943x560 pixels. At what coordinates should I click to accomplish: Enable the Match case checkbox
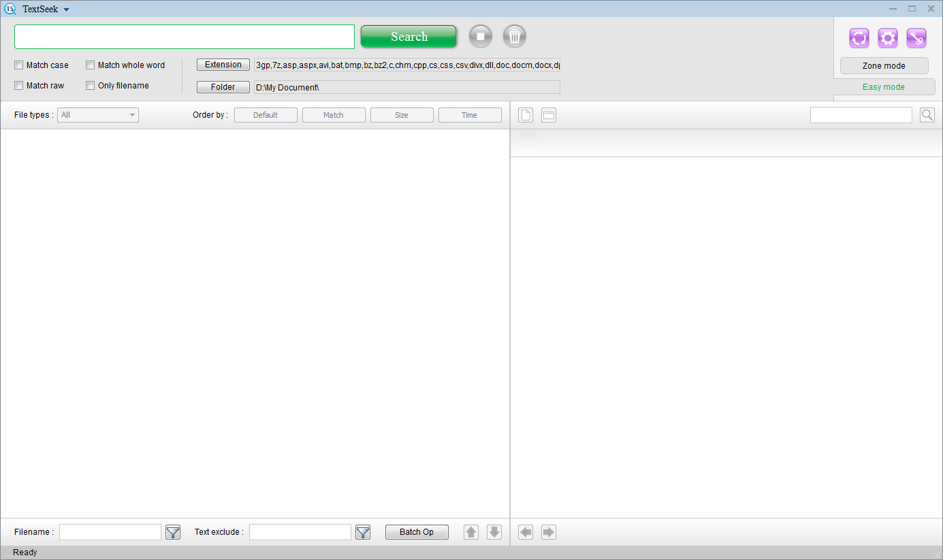pos(19,65)
